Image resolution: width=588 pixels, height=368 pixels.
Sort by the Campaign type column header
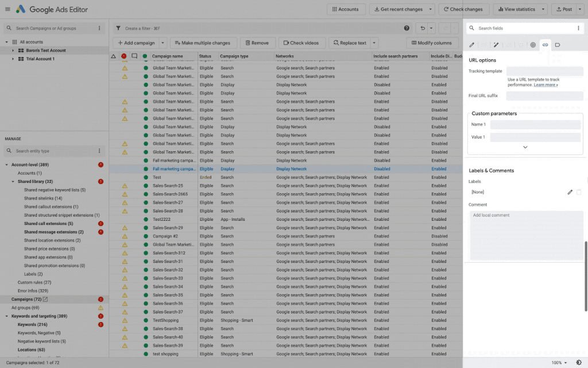click(x=234, y=56)
